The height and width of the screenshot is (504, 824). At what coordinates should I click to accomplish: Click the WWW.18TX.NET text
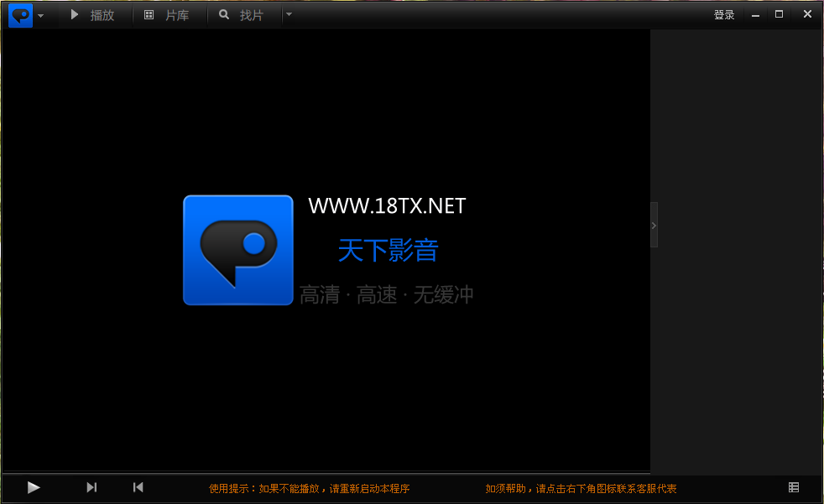[x=387, y=205]
